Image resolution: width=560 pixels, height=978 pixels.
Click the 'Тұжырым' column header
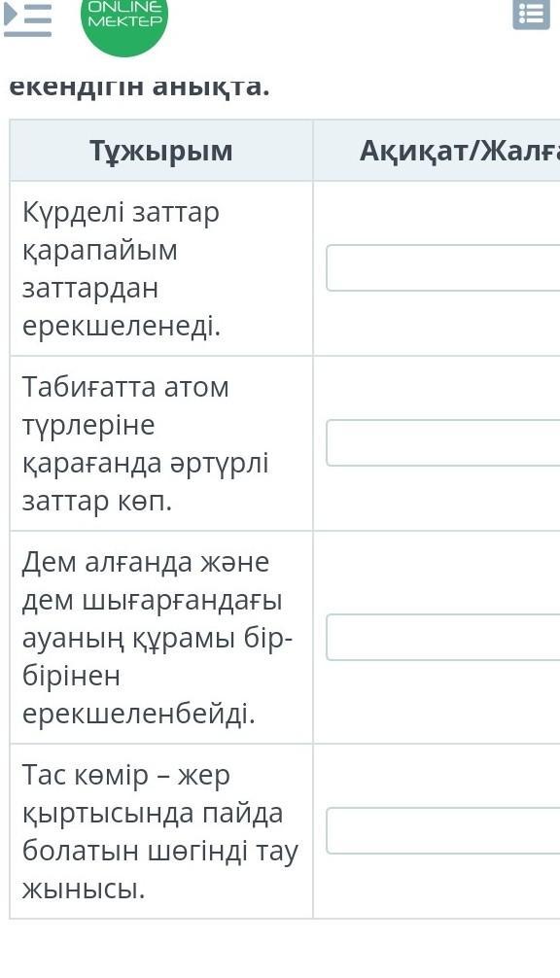point(160,151)
